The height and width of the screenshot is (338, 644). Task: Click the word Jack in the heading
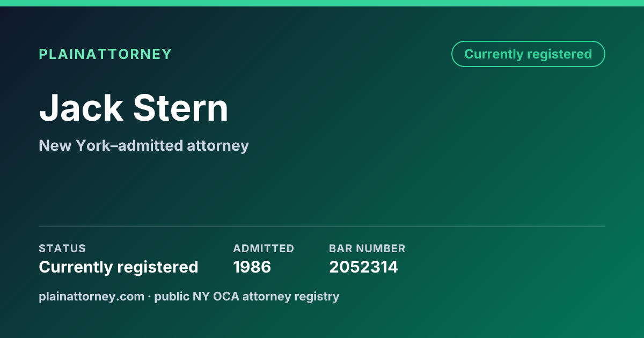81,108
